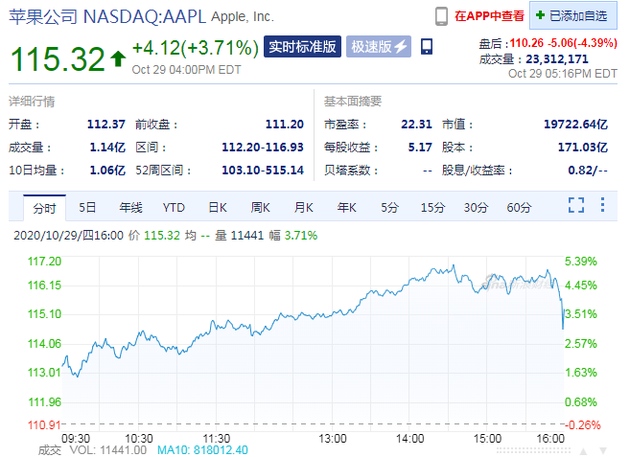Click the dividend yield 0.82/--

587,170
